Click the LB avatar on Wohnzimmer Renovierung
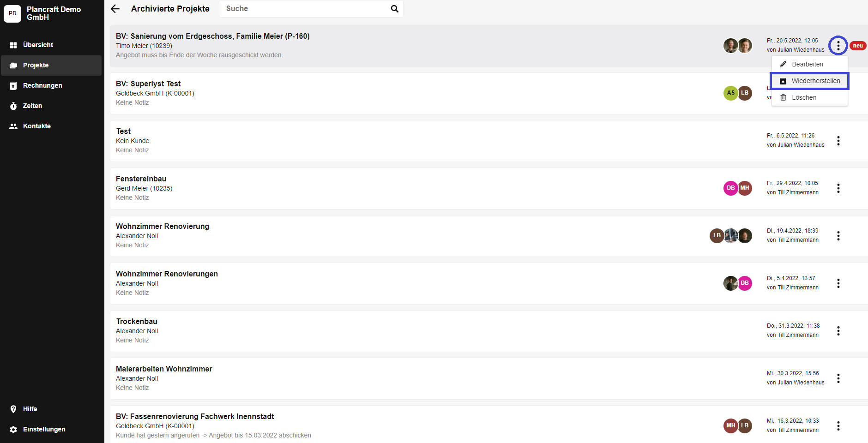 (x=717, y=236)
